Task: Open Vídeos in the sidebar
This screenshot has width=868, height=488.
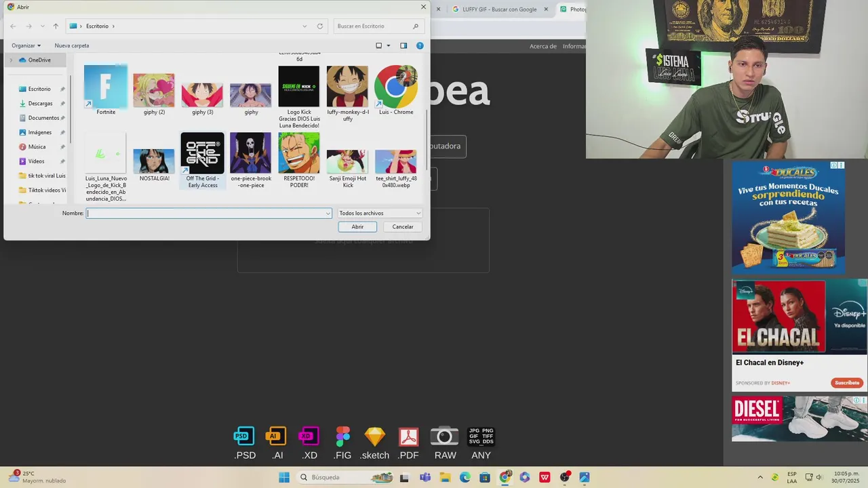Action: coord(36,161)
